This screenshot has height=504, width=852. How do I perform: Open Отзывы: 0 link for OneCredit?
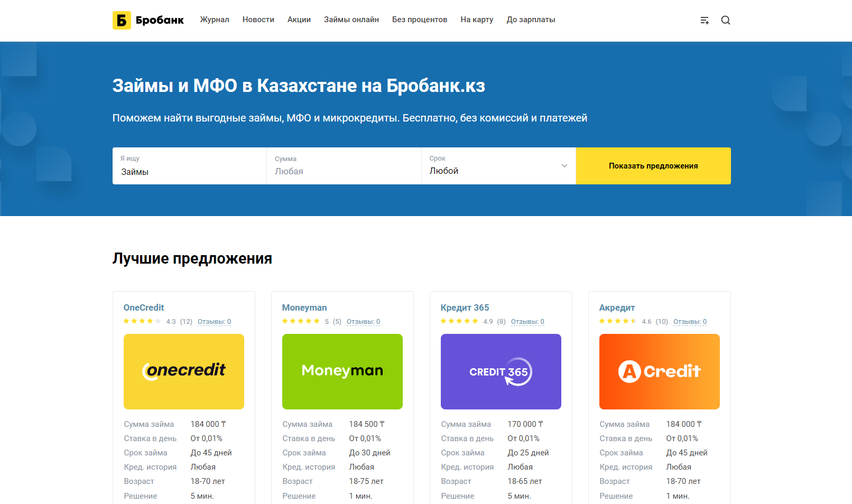point(214,322)
